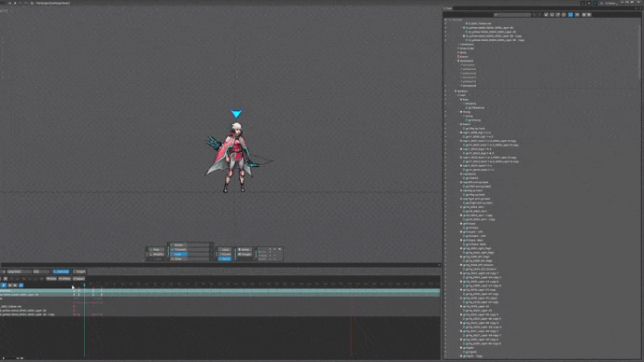This screenshot has width=644, height=362.
Task: Activate the Create tool
Action: (x=157, y=259)
